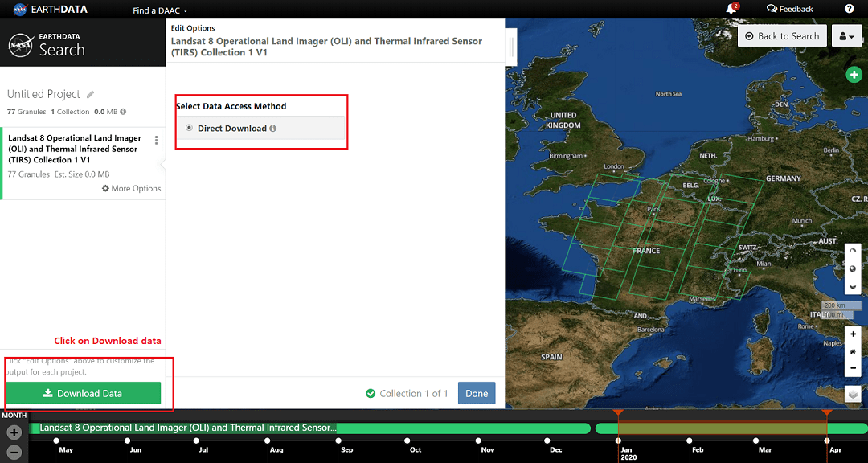This screenshot has height=463, width=868.
Task: Click the May tick on the timeline
Action: coord(56,440)
